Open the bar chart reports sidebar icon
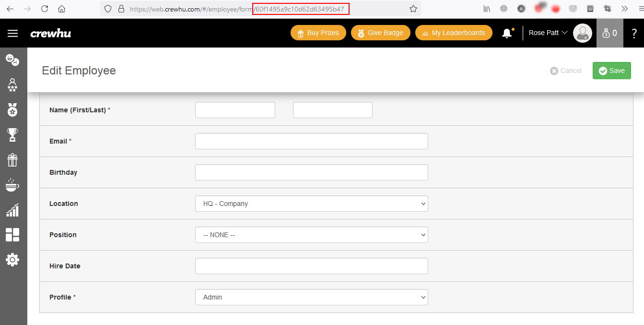The height and width of the screenshot is (325, 644). pyautogui.click(x=12, y=210)
